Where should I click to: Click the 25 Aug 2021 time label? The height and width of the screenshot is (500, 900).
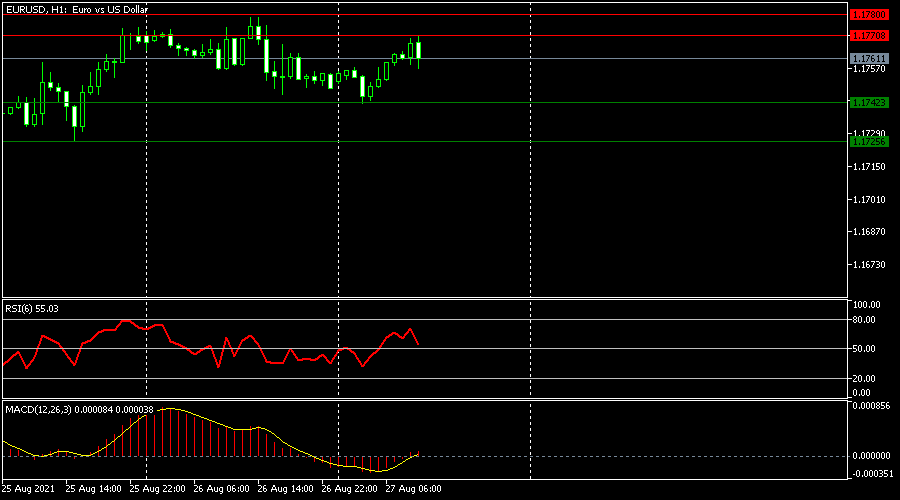pyautogui.click(x=28, y=489)
